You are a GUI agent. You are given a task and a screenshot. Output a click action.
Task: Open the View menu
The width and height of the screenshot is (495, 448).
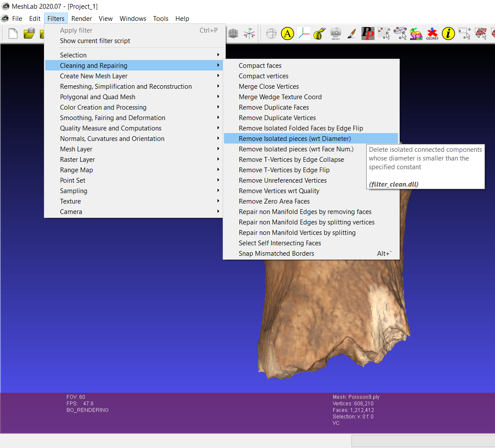coord(105,19)
